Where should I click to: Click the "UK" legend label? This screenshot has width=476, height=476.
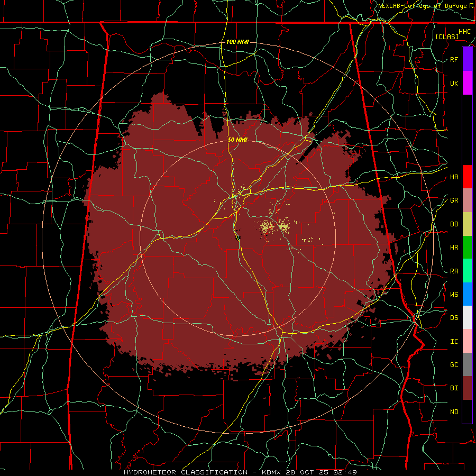click(454, 83)
